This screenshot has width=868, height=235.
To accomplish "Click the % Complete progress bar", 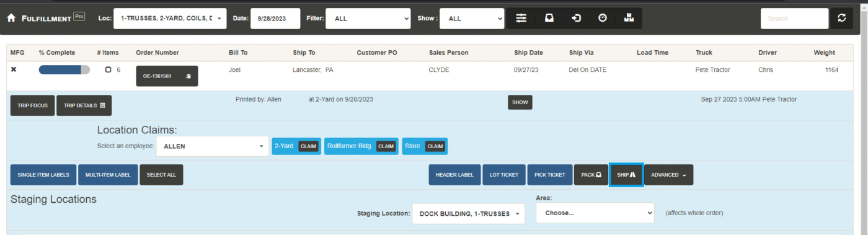I will [x=64, y=69].
